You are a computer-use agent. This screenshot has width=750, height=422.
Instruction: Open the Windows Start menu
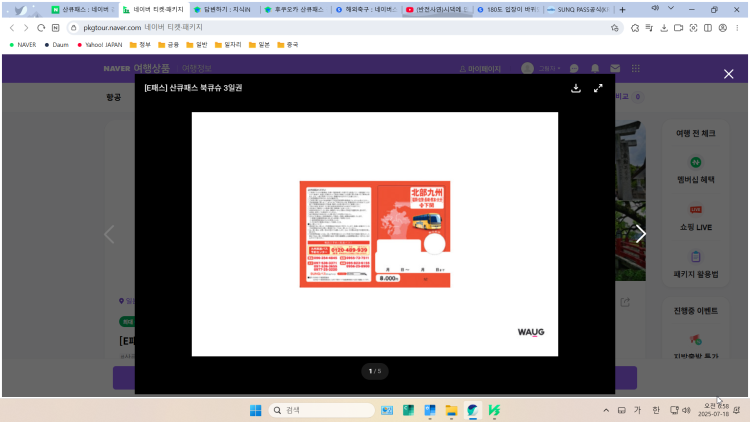255,410
